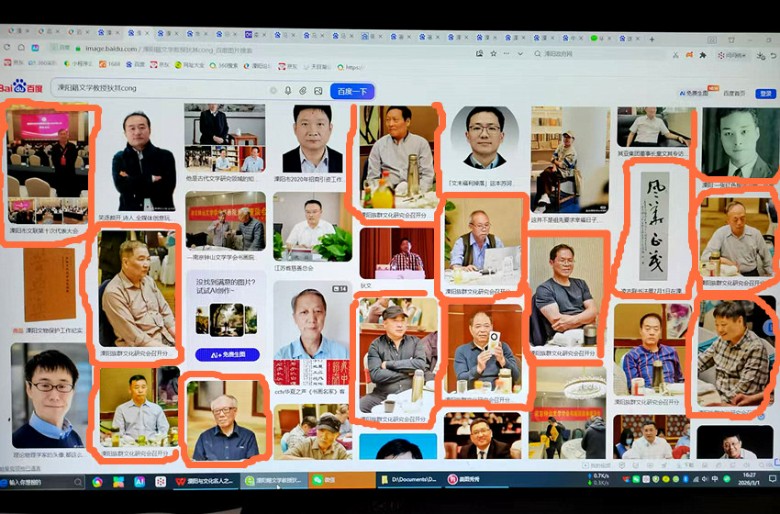Open the black-and-white portrait thumbnail at top right
Viewport: 780px width, 514px height.
coord(736,143)
